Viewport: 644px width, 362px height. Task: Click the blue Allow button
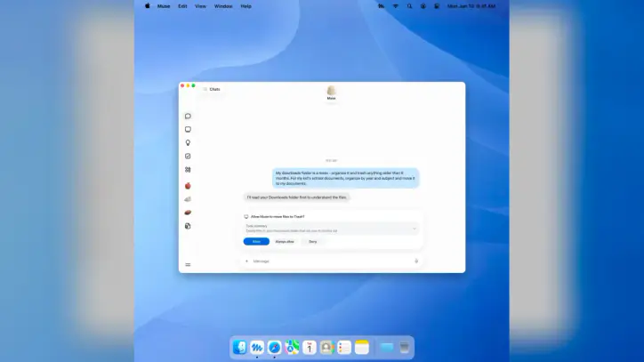tap(256, 242)
